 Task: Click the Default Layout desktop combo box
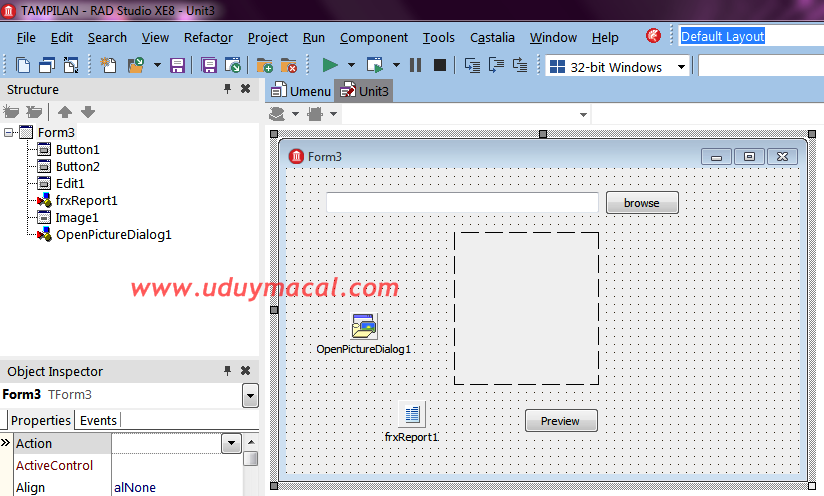pos(751,36)
